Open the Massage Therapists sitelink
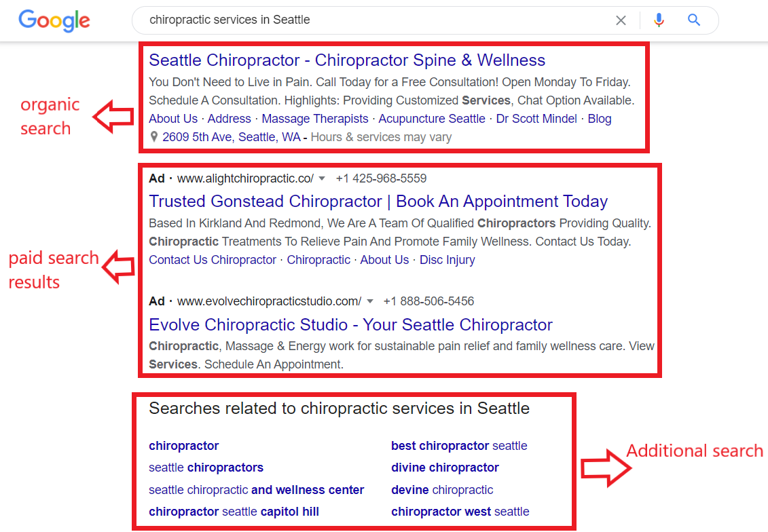 point(315,119)
